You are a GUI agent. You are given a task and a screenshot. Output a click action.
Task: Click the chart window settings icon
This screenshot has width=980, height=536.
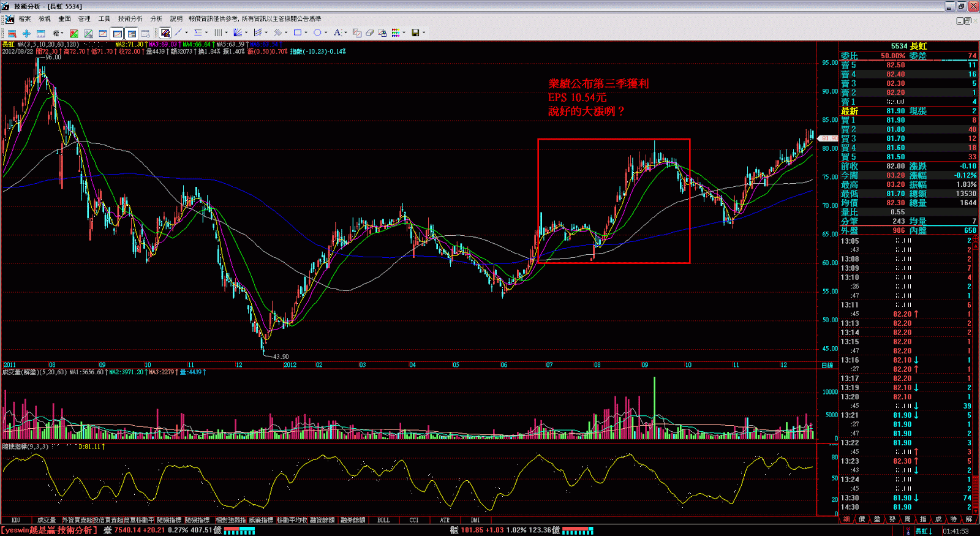146,33
